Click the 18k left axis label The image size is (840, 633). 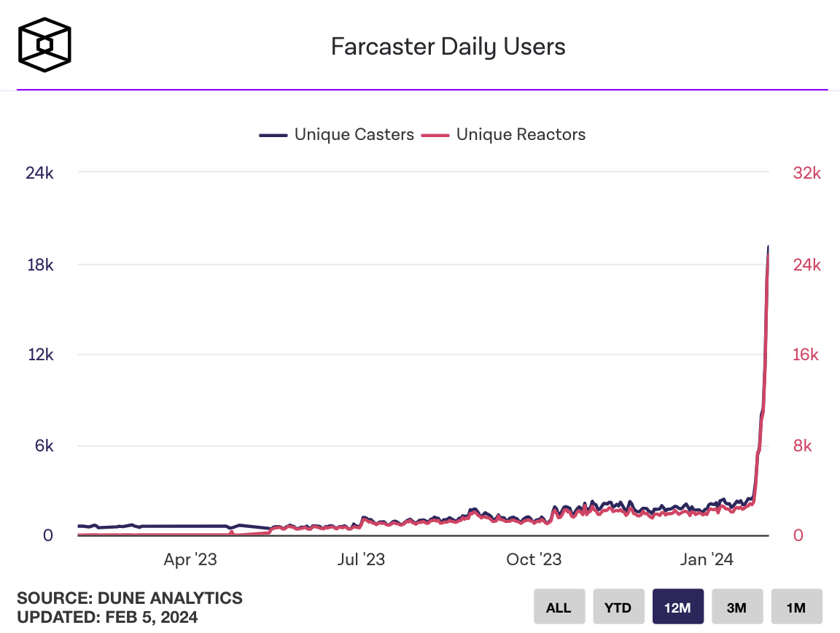[40, 265]
